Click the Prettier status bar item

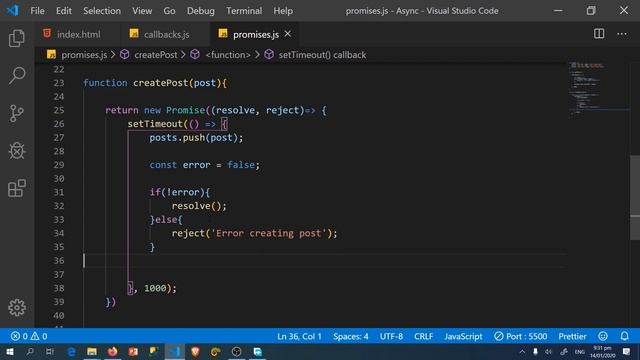[x=572, y=336]
